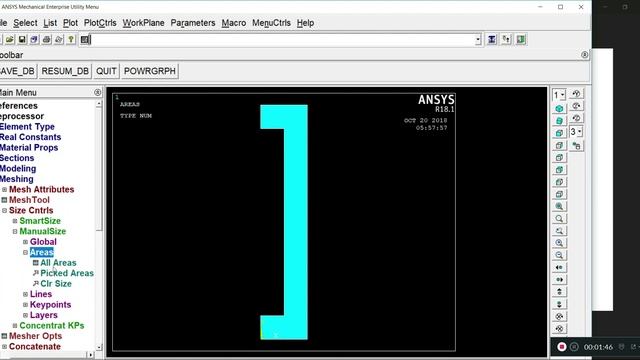This screenshot has width=640, height=360.
Task: Select Clr Size under Areas
Action: [56, 284]
